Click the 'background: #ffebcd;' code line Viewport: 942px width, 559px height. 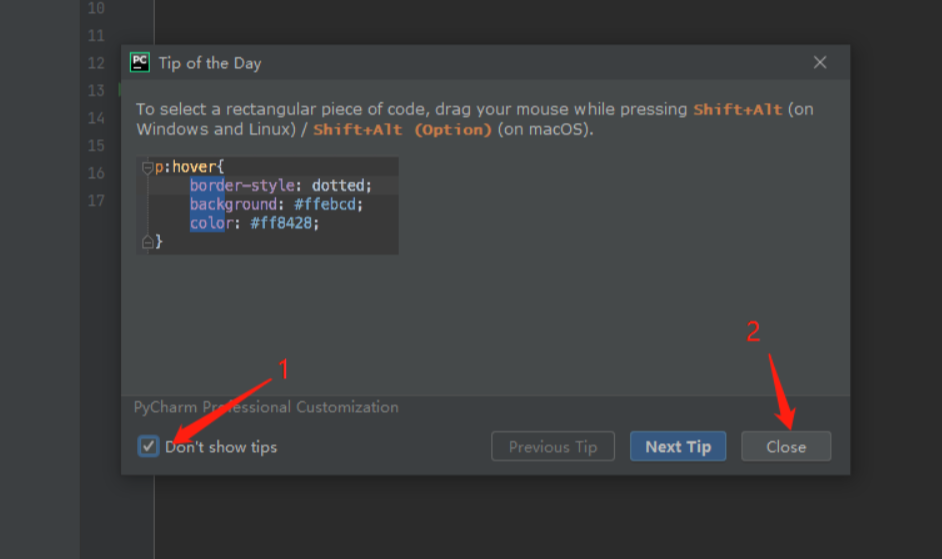[x=276, y=204]
